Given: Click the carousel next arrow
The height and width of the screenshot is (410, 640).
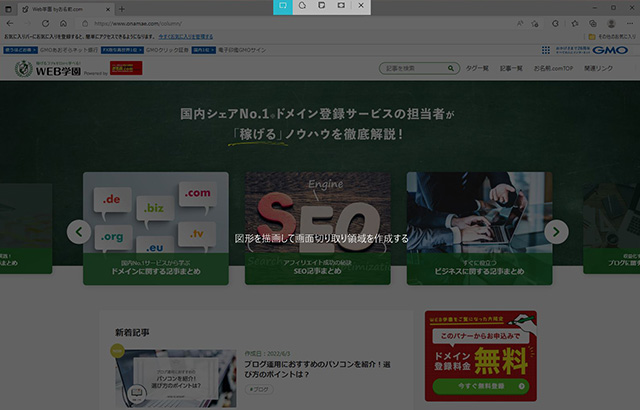Looking at the screenshot, I should click(x=556, y=232).
